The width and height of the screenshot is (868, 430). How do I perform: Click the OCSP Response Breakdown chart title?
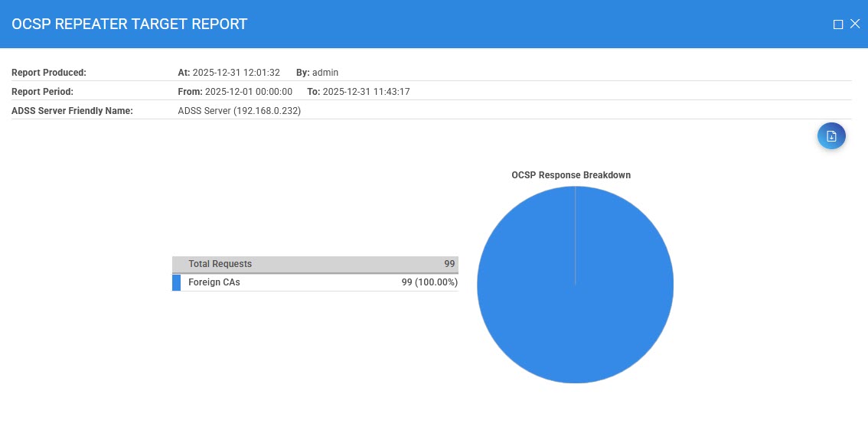tap(571, 175)
